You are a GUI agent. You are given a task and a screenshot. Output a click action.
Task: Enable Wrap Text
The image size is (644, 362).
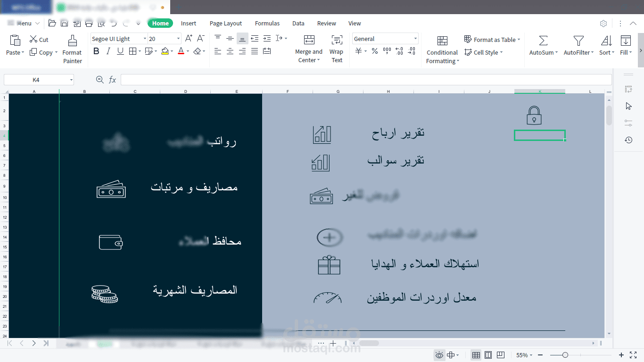pyautogui.click(x=337, y=49)
